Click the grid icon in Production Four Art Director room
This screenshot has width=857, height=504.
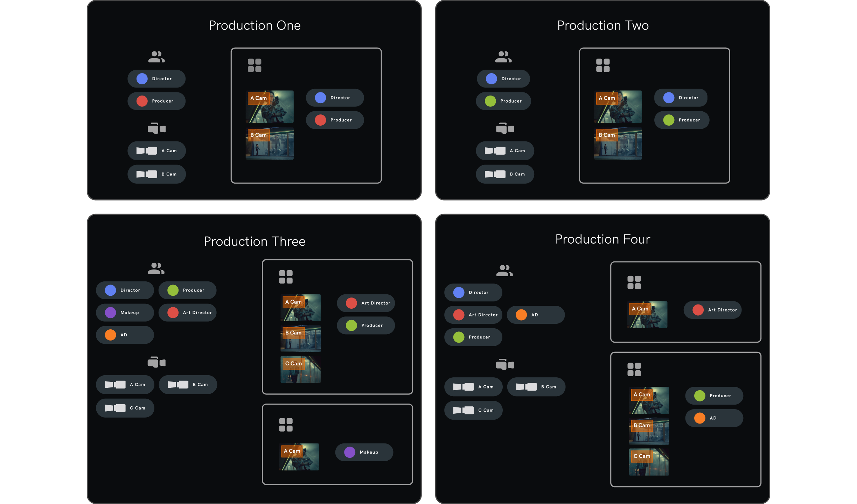click(x=634, y=282)
